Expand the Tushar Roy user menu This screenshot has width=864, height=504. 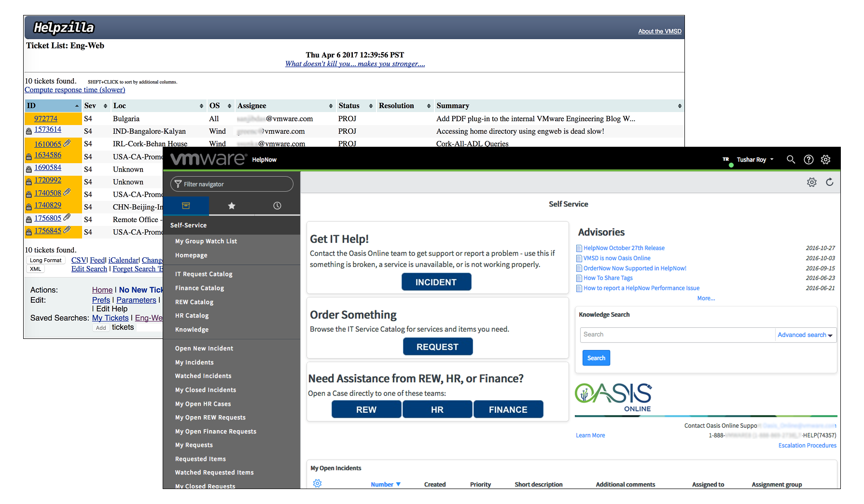[755, 159]
